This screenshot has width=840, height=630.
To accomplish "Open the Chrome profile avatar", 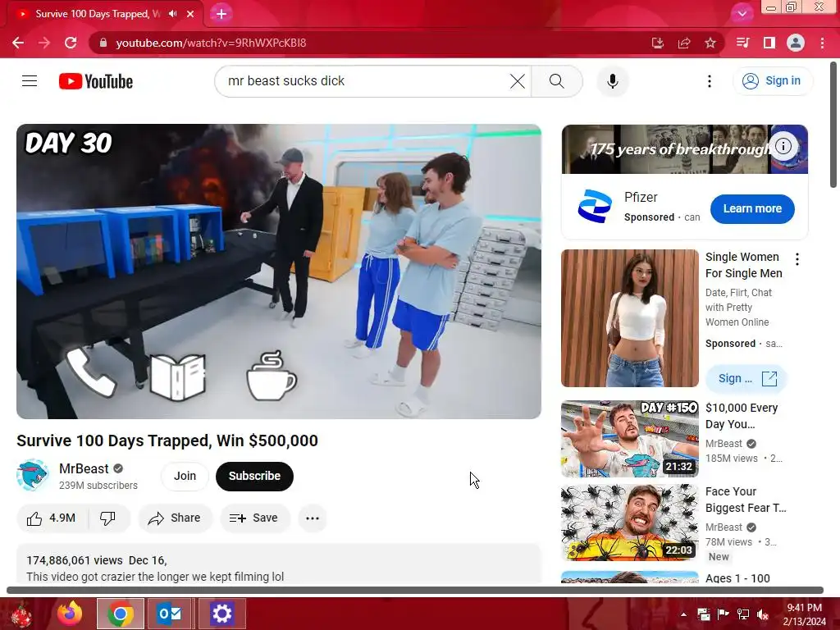I will 795,43.
